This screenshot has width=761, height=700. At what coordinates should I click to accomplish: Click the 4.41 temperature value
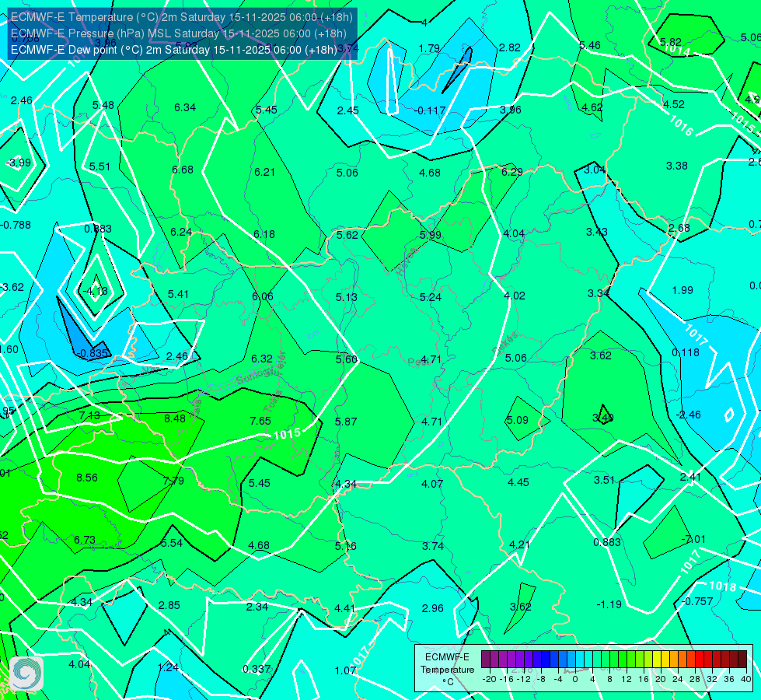click(x=344, y=607)
